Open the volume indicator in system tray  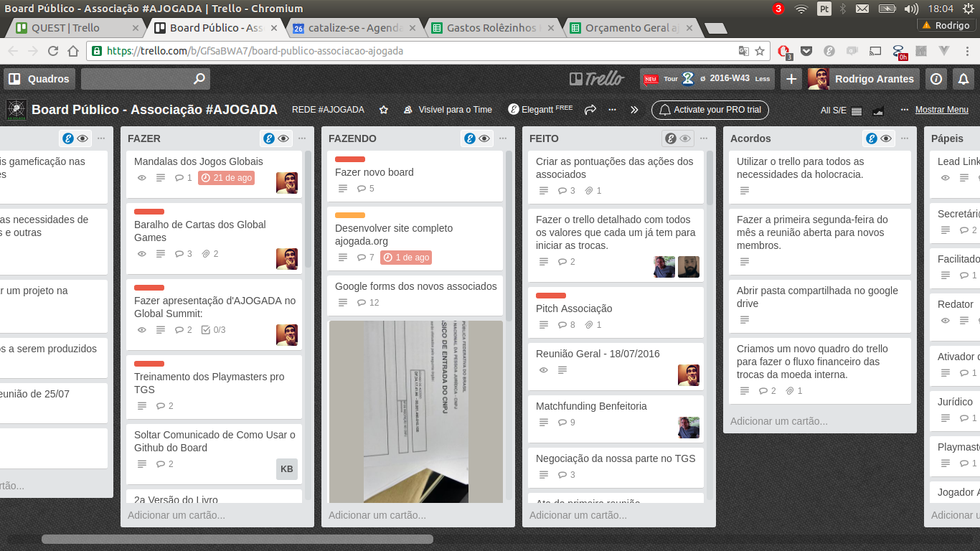tap(911, 9)
